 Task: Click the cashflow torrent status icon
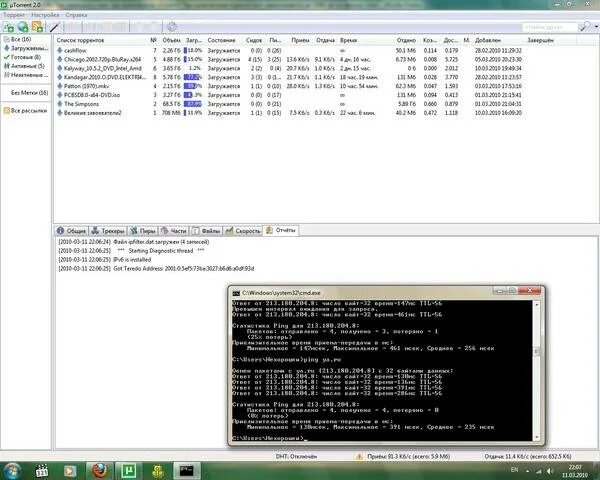[x=60, y=50]
